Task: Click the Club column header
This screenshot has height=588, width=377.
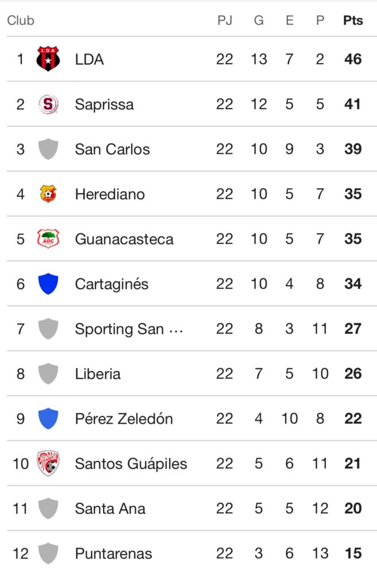Action: tap(21, 21)
